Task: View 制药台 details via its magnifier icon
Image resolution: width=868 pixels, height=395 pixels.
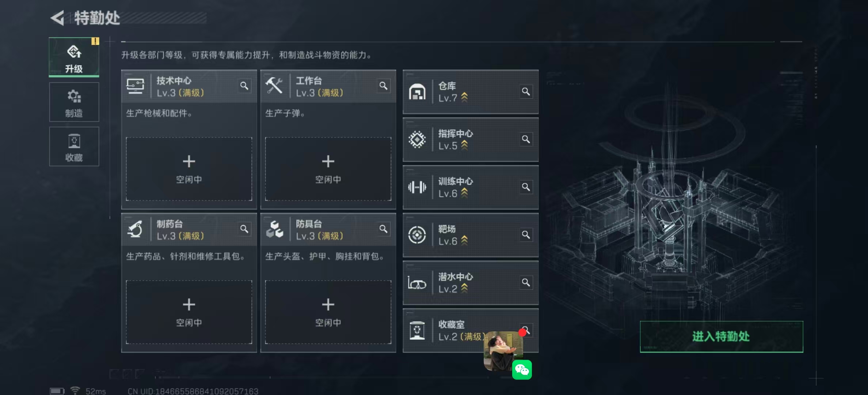Action: pos(244,229)
